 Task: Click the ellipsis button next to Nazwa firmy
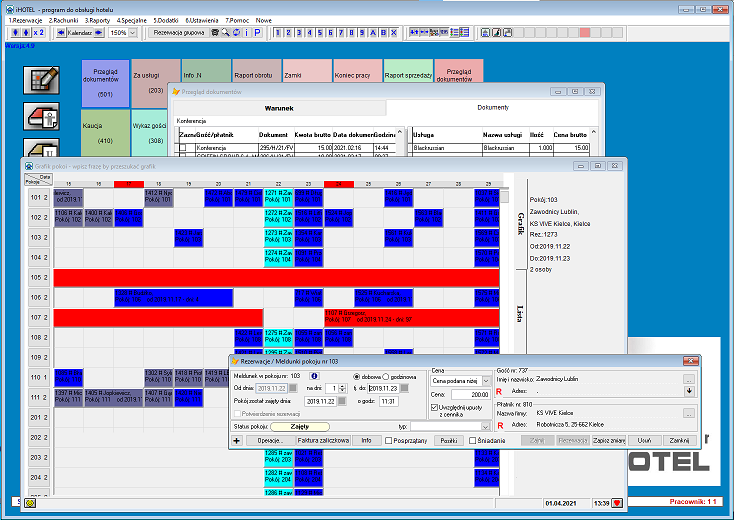click(689, 413)
